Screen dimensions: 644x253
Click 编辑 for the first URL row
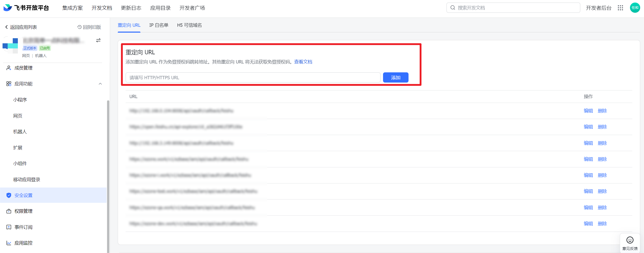coord(588,111)
